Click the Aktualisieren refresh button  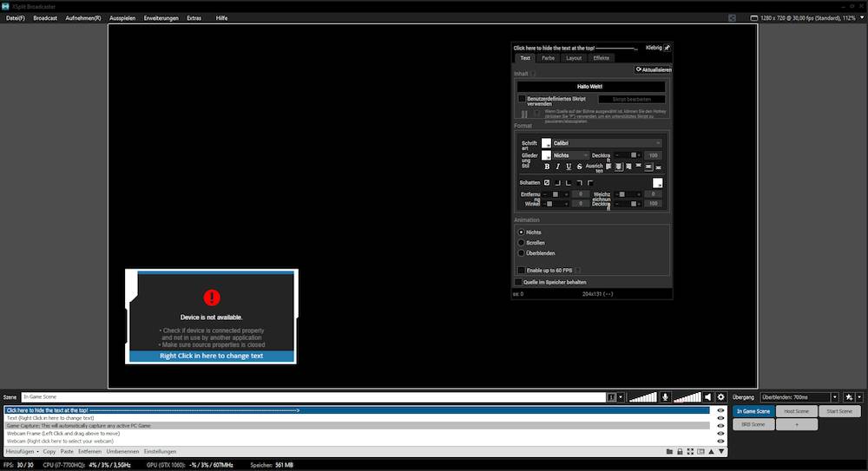(x=654, y=69)
